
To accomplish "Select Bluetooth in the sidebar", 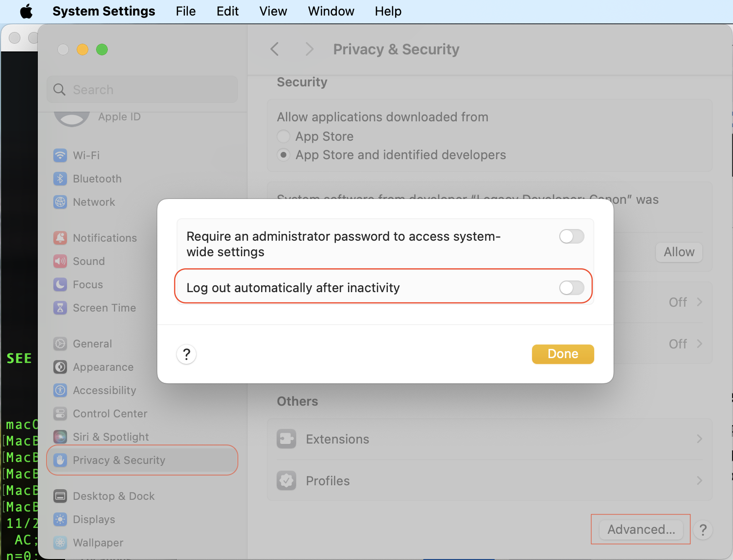I will (x=97, y=179).
